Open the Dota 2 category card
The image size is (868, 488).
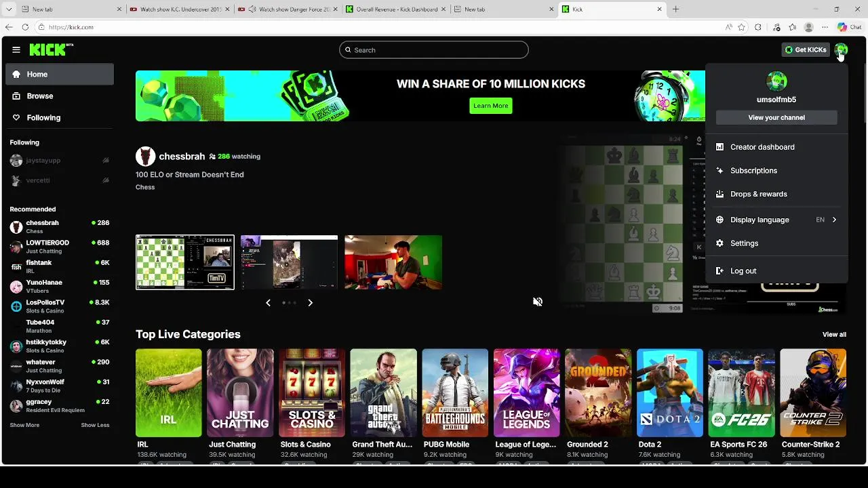(670, 393)
